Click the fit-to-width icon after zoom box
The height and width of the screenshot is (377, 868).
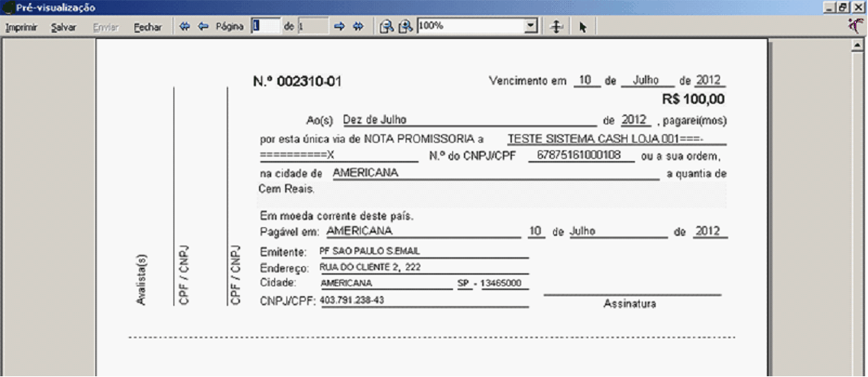pyautogui.click(x=557, y=27)
